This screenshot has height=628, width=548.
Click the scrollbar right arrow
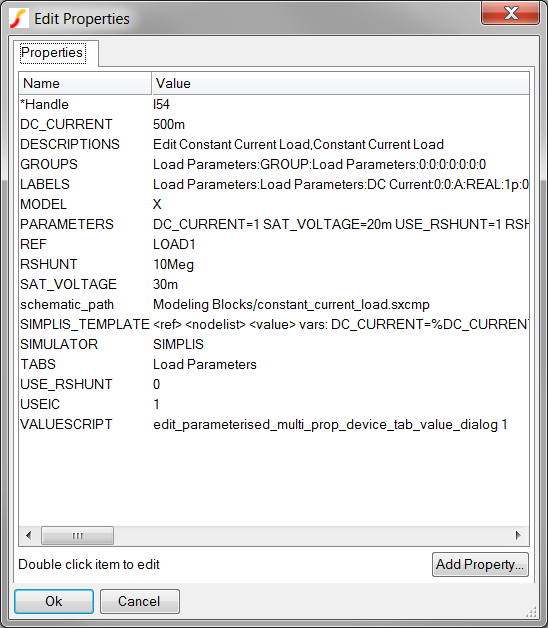click(518, 535)
